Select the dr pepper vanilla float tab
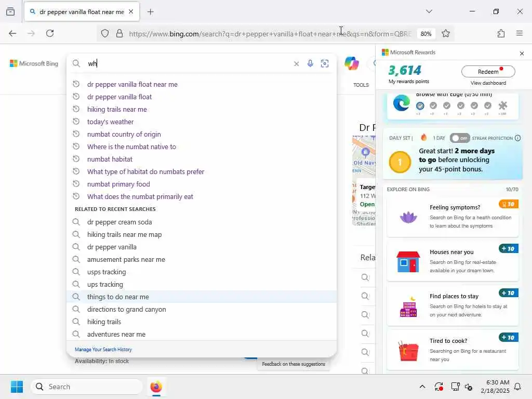The height and width of the screenshot is (399, 532). pos(82,12)
